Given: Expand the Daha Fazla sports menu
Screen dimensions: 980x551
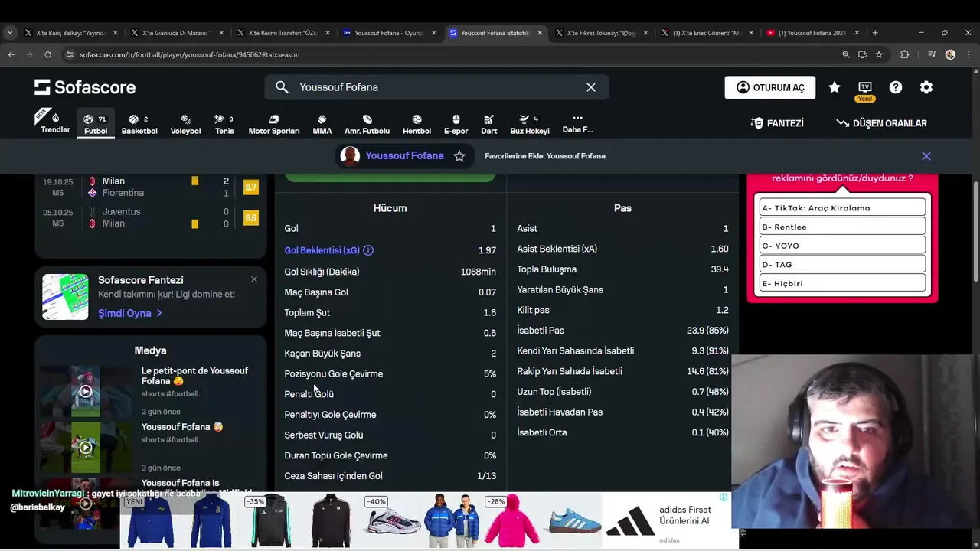Looking at the screenshot, I should tap(577, 123).
